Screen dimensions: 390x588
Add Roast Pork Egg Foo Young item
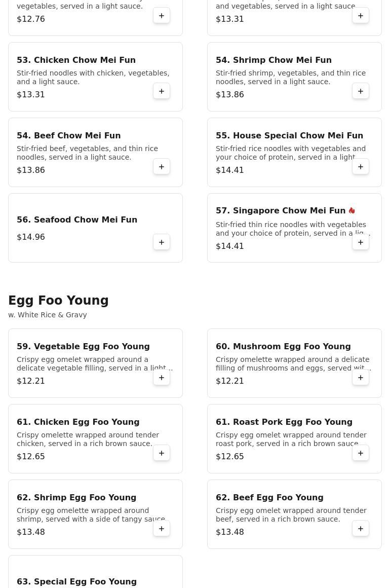pos(361,453)
